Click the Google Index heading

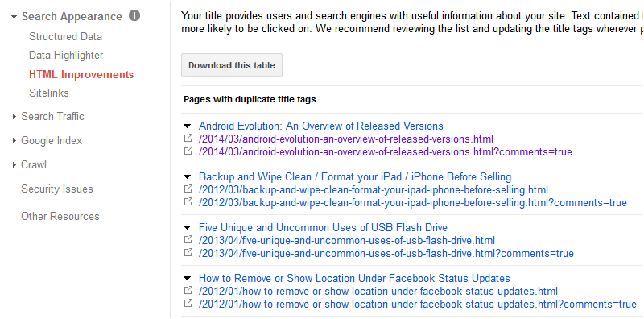click(52, 141)
